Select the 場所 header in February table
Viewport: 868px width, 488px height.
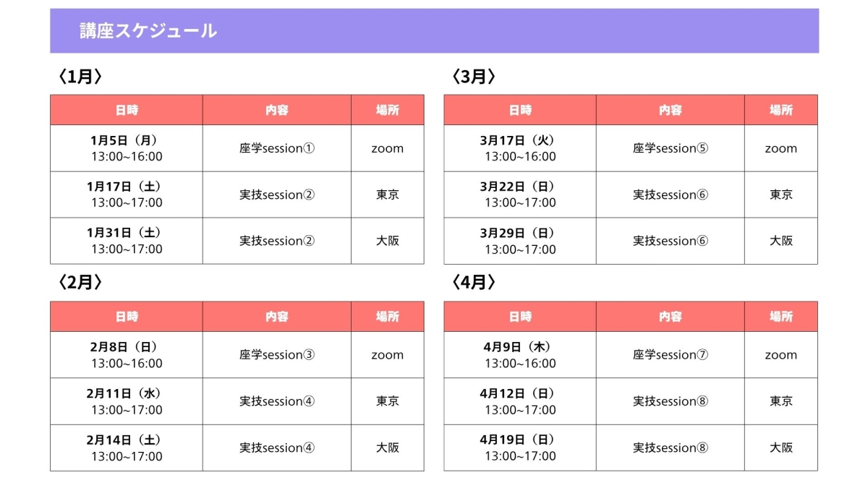[x=388, y=317]
